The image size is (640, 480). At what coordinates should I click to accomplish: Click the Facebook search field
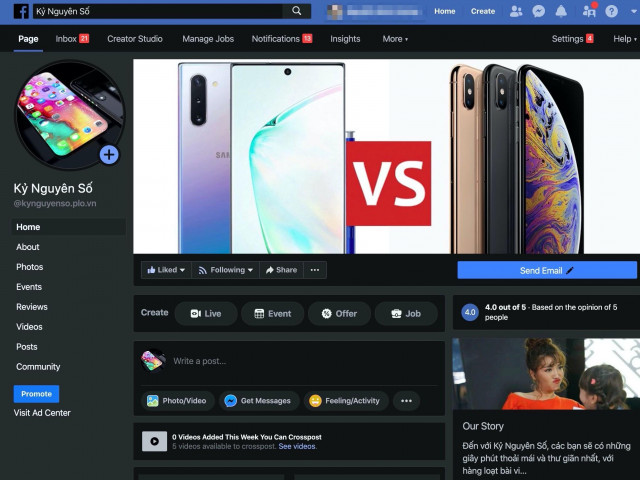pyautogui.click(x=158, y=11)
